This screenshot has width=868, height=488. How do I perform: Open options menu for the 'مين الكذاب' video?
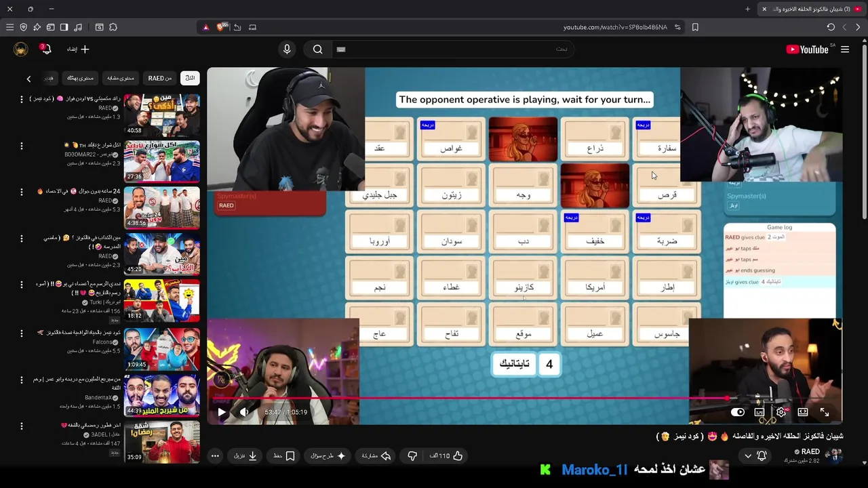(x=21, y=239)
